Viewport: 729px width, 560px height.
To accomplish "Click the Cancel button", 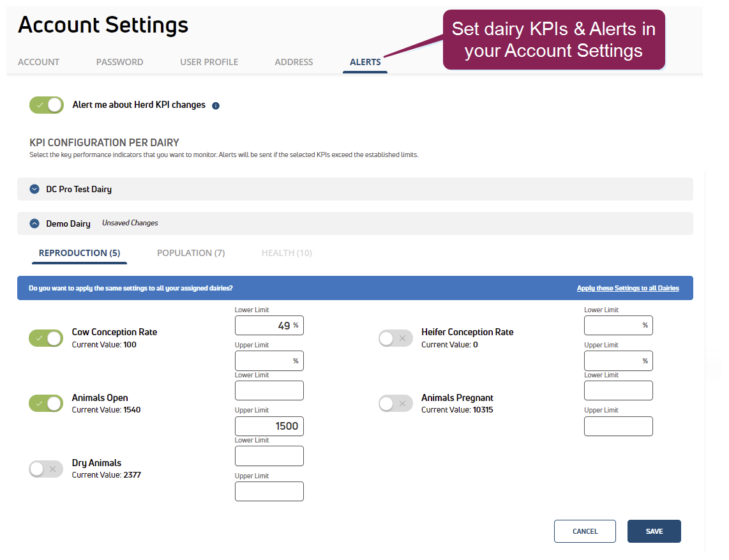I will point(585,531).
